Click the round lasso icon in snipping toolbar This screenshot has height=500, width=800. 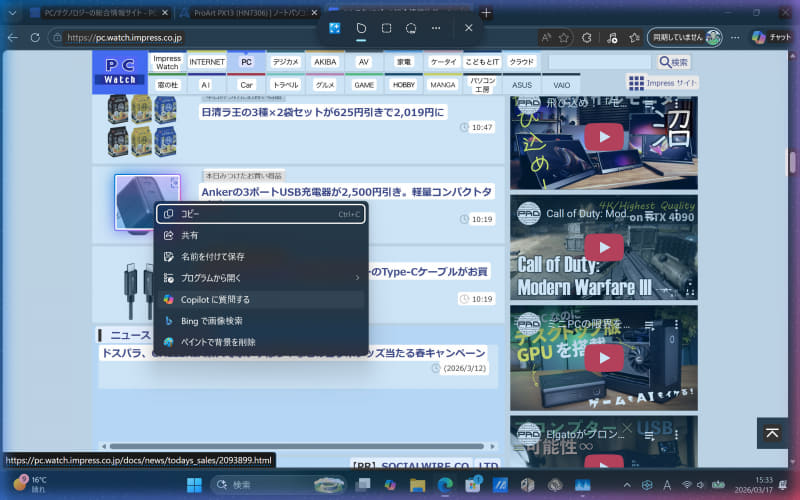411,29
